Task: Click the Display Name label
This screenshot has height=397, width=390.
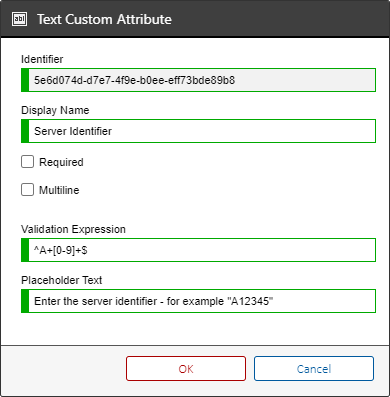Action: click(x=55, y=110)
